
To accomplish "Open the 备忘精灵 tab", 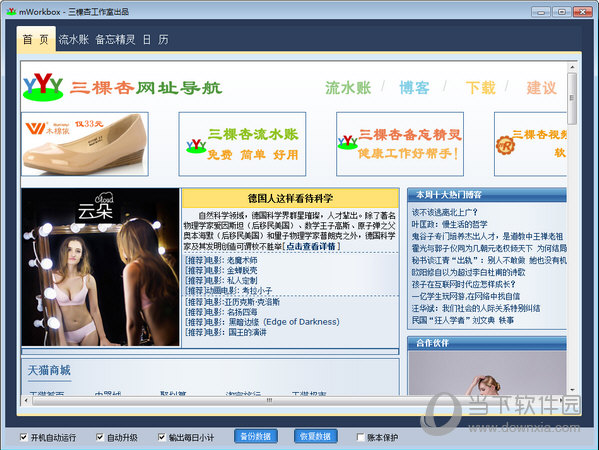I will pyautogui.click(x=115, y=39).
